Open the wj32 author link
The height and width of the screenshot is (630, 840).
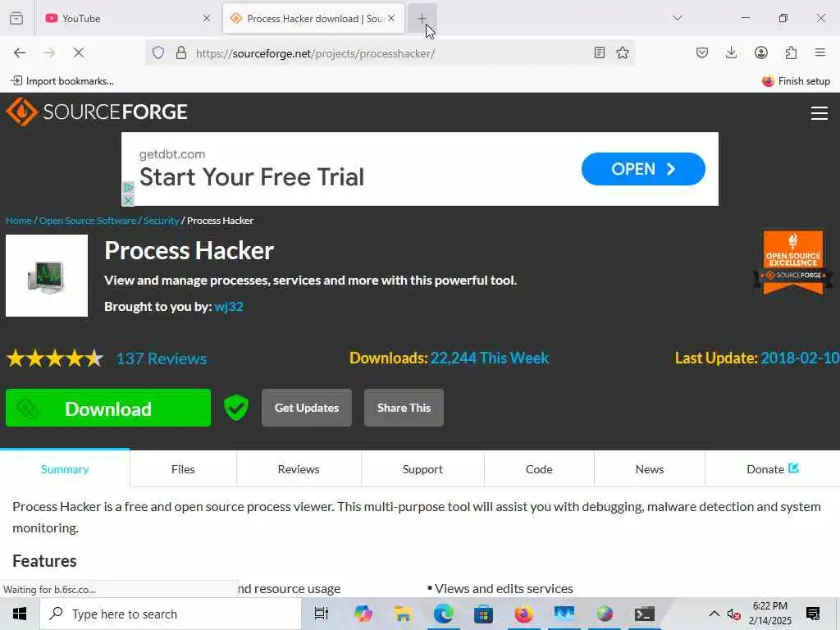(x=229, y=307)
